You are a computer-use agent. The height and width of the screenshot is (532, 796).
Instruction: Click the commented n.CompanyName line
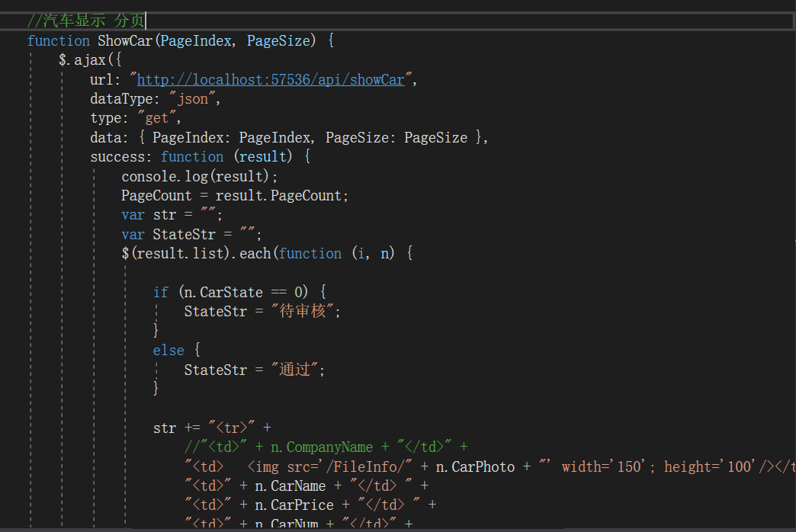(326, 447)
